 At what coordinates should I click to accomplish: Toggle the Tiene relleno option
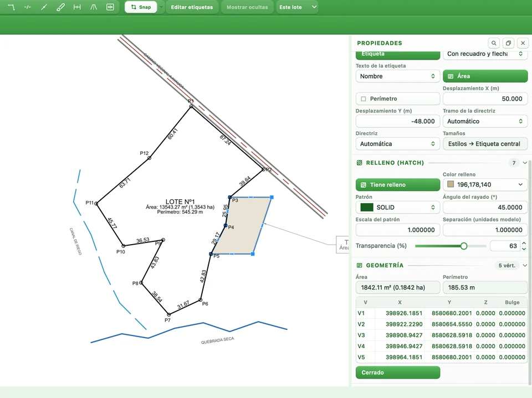coord(398,185)
